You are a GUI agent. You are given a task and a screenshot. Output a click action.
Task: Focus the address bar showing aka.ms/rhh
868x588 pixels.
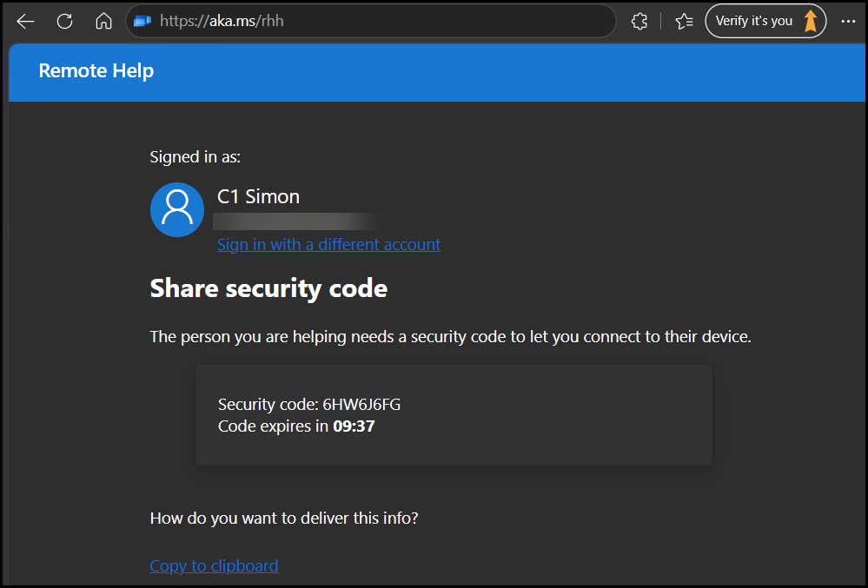371,21
